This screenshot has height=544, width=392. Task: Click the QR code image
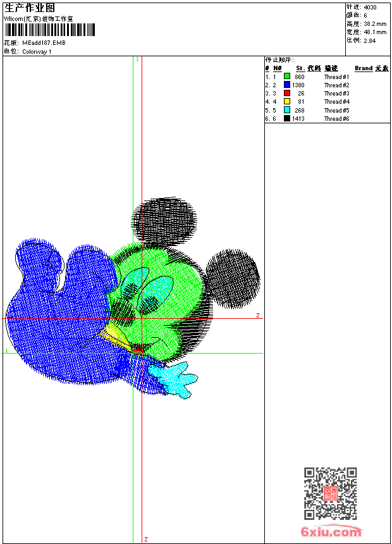pyautogui.click(x=330, y=493)
